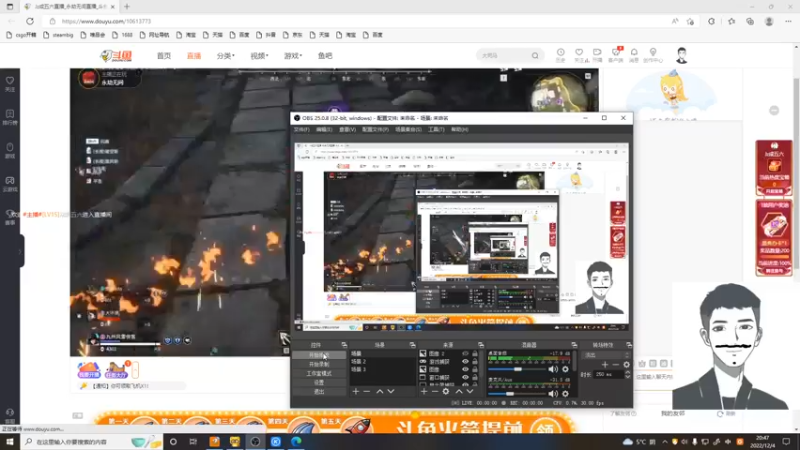Hide the 窗口捕获 source with its eye icon
Viewport: 800px width, 450px height.
coord(465,377)
